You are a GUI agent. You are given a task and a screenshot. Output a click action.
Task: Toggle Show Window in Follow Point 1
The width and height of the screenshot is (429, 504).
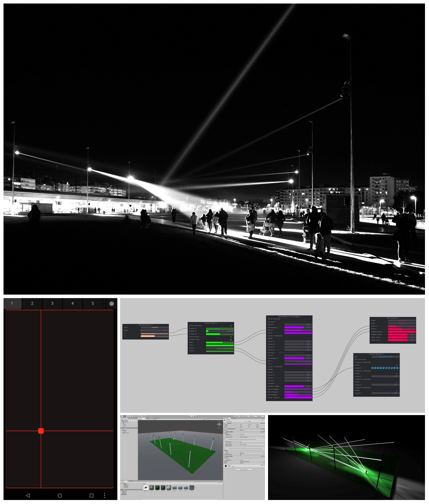[x=231, y=326]
